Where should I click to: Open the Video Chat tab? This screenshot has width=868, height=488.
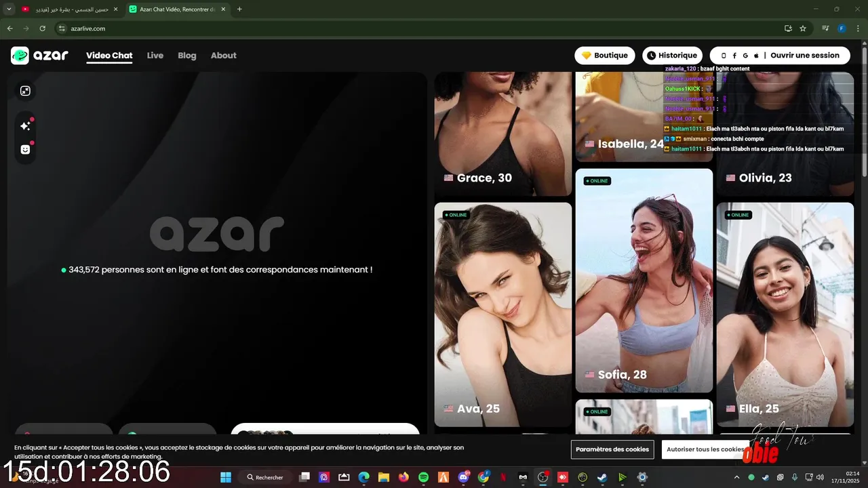[109, 56]
